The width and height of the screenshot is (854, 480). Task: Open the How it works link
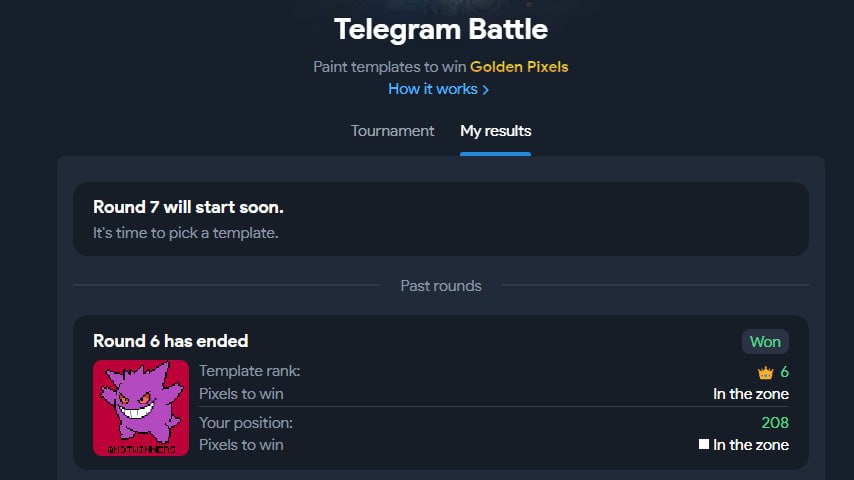[438, 89]
